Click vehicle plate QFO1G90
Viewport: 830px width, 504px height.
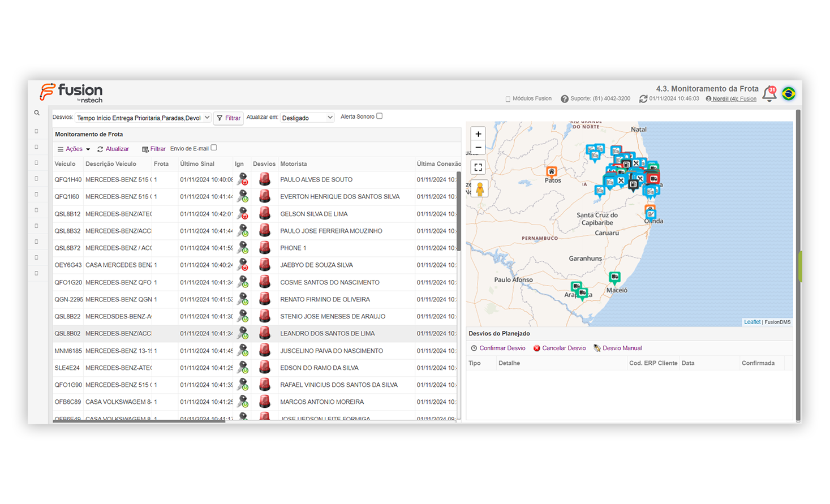(x=68, y=385)
